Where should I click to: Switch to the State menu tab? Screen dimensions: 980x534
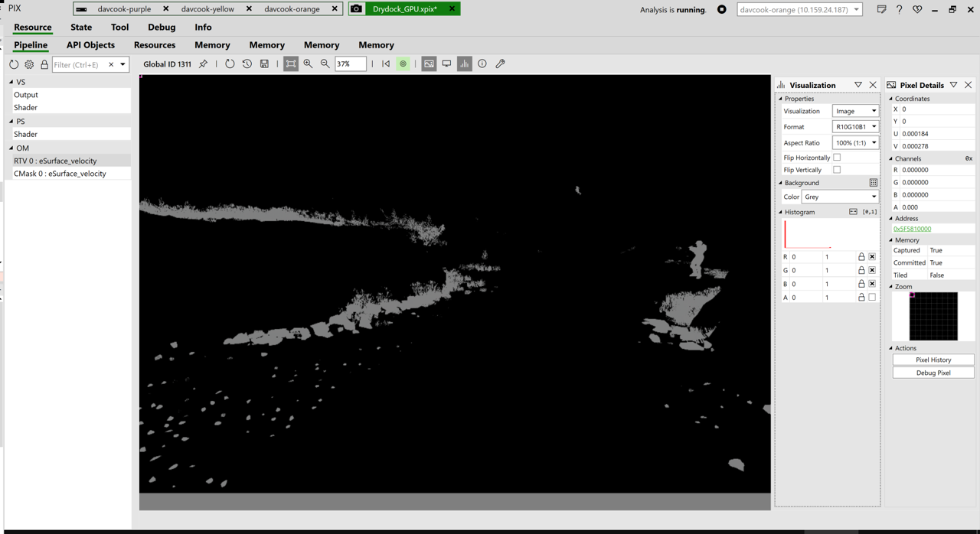[x=81, y=28]
